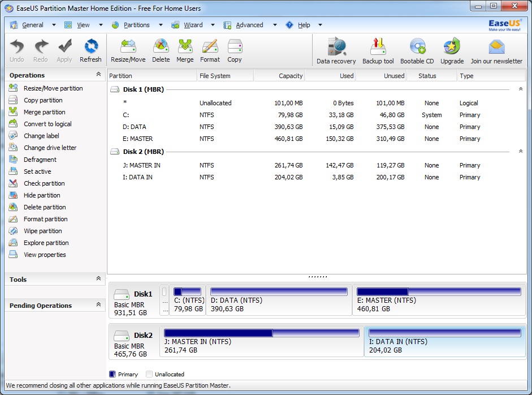Sort by the File System column header
Image resolution: width=532 pixels, height=395 pixels.
[x=225, y=76]
